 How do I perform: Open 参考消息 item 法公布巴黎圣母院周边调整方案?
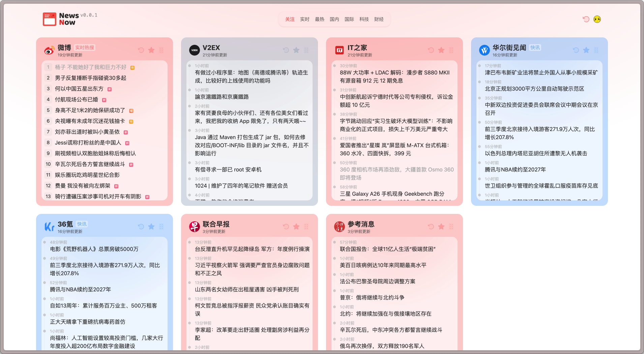(378, 281)
